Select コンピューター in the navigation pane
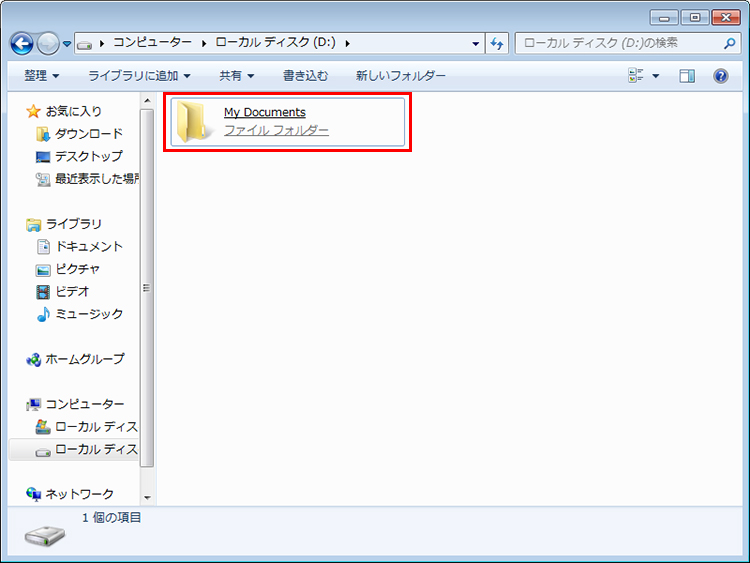This screenshot has height=563, width=750. point(85,404)
